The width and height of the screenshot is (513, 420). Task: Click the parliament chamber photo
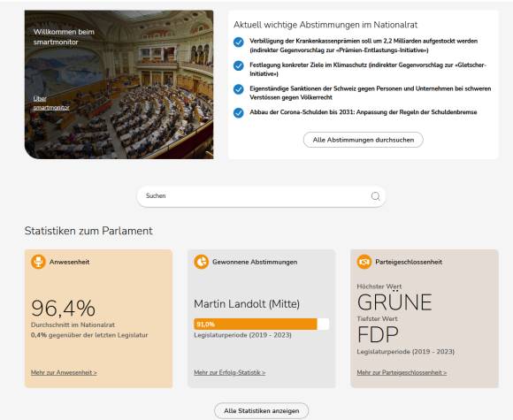click(119, 84)
